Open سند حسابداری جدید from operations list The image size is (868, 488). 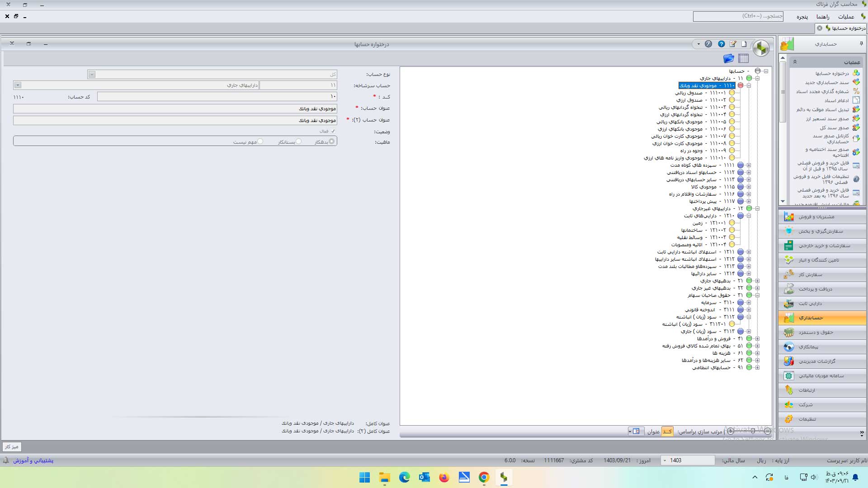(826, 82)
